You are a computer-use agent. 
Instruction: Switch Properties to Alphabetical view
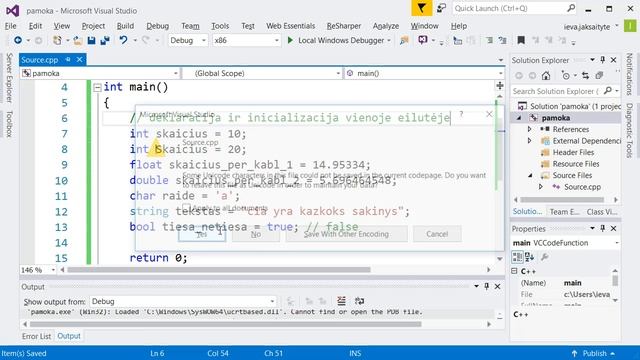pyautogui.click(x=530, y=257)
